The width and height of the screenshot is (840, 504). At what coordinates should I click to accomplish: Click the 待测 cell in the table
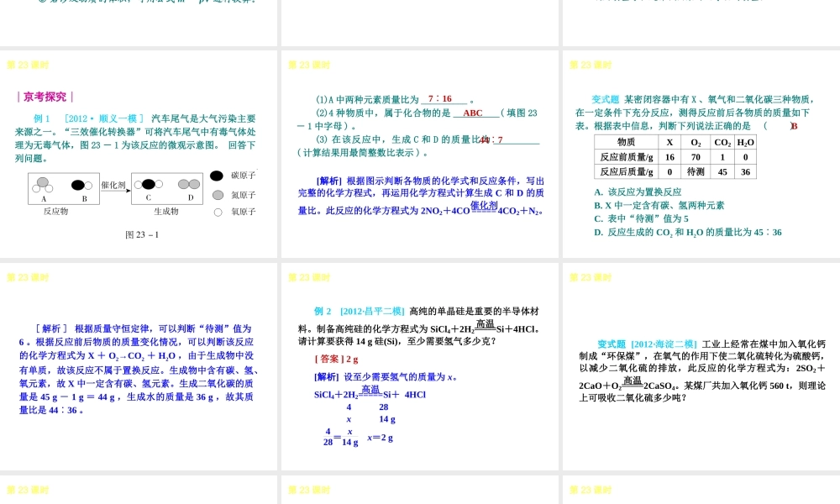point(696,171)
